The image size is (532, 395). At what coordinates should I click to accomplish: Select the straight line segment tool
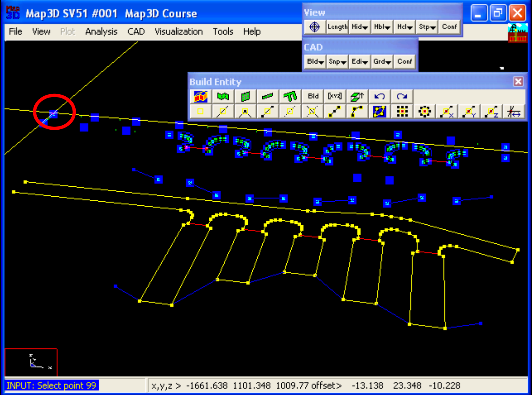click(x=335, y=112)
